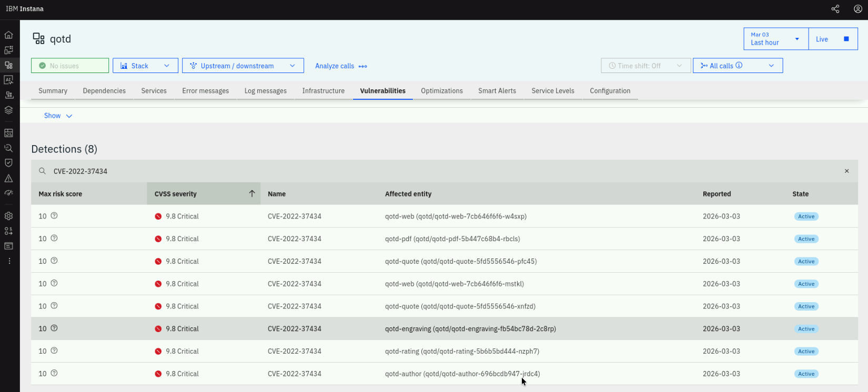Click the shield icon in sidebar

(8, 163)
